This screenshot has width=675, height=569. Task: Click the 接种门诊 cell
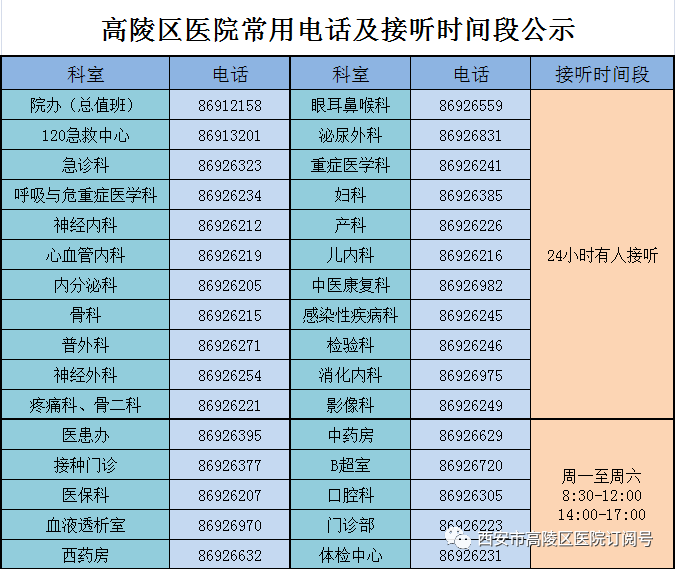(x=85, y=465)
